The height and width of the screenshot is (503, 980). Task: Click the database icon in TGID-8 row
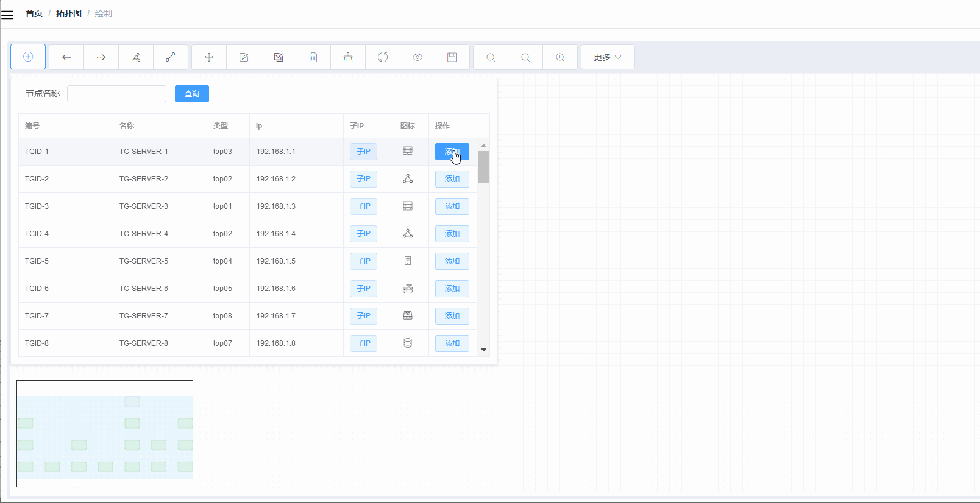coord(408,343)
